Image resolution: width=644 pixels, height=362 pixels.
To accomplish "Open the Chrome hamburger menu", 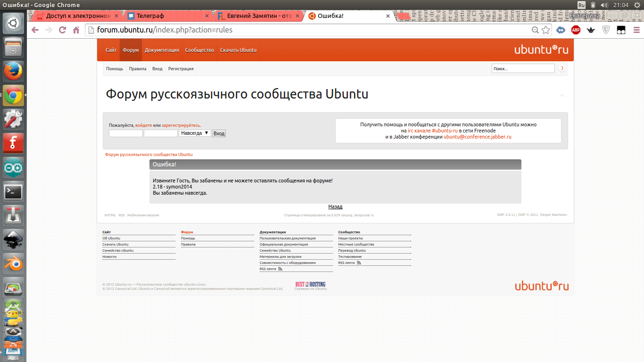I will [x=636, y=30].
